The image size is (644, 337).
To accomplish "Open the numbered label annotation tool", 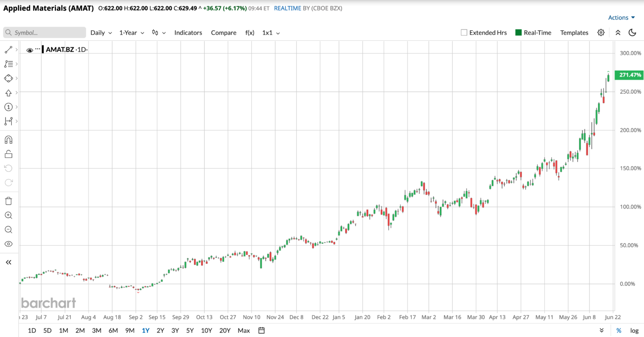I will 8,107.
